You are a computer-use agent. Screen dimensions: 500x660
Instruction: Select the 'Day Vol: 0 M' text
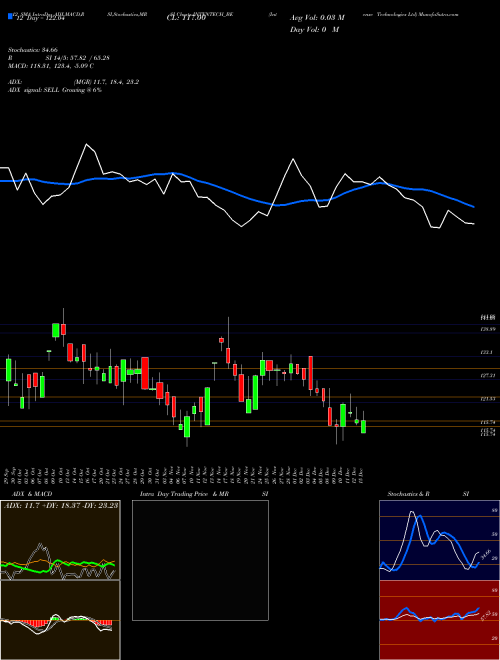[x=314, y=29]
